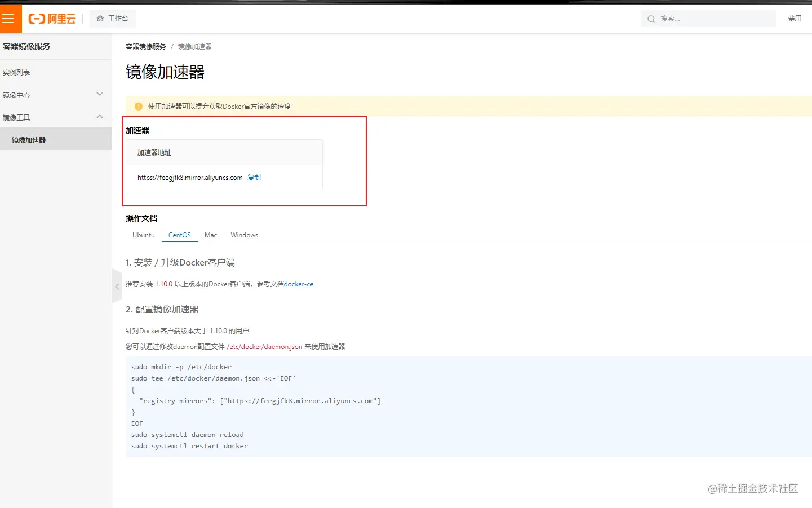Click 容器镜像服务 in the breadcrumb
This screenshot has width=812, height=508.
146,47
